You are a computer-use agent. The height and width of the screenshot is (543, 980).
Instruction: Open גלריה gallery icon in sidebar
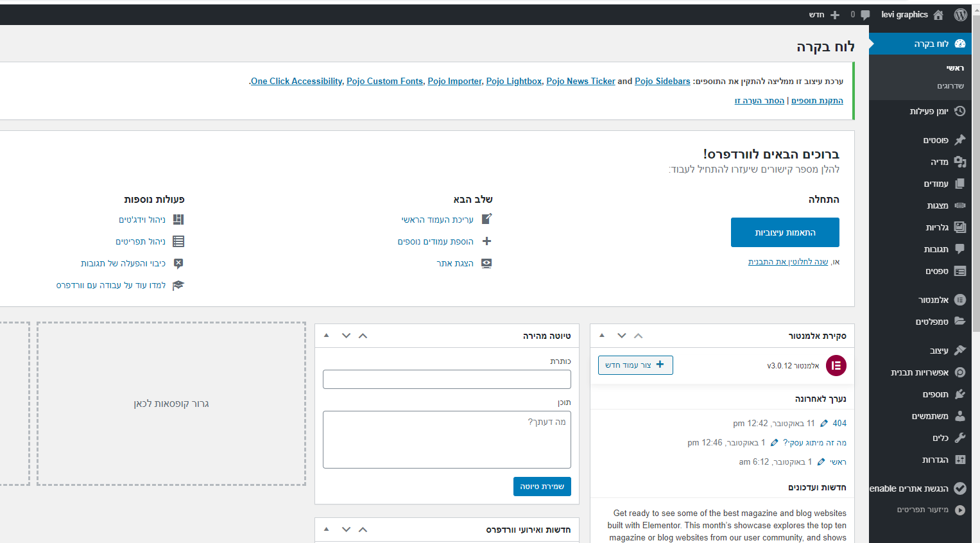(x=960, y=227)
